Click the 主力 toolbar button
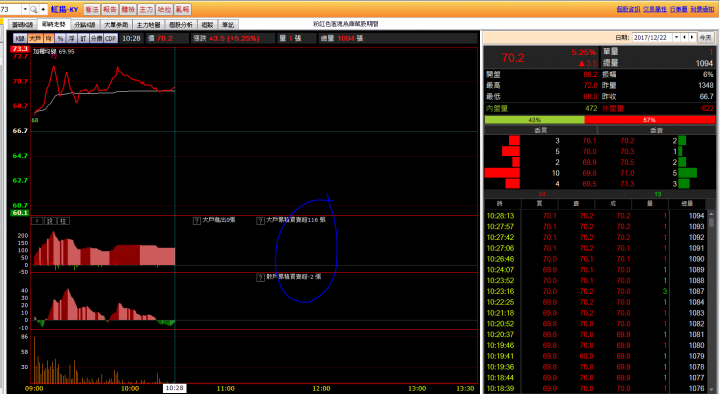This screenshot has height=394, width=720. point(146,9)
